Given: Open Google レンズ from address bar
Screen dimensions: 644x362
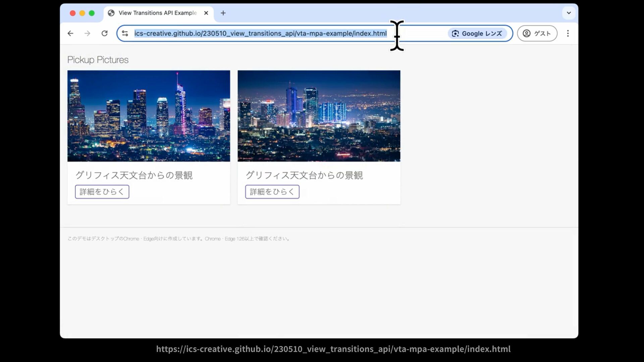Looking at the screenshot, I should 477,34.
